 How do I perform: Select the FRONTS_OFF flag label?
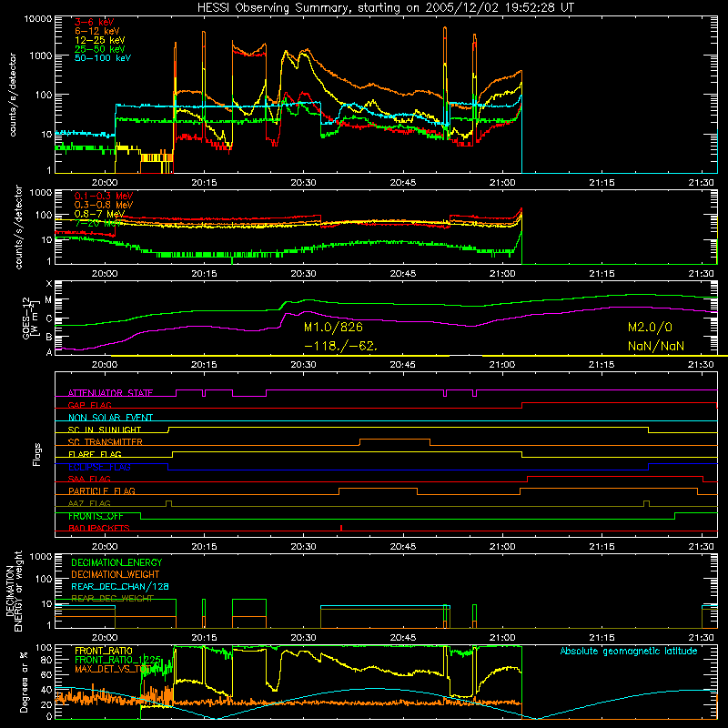[96, 516]
